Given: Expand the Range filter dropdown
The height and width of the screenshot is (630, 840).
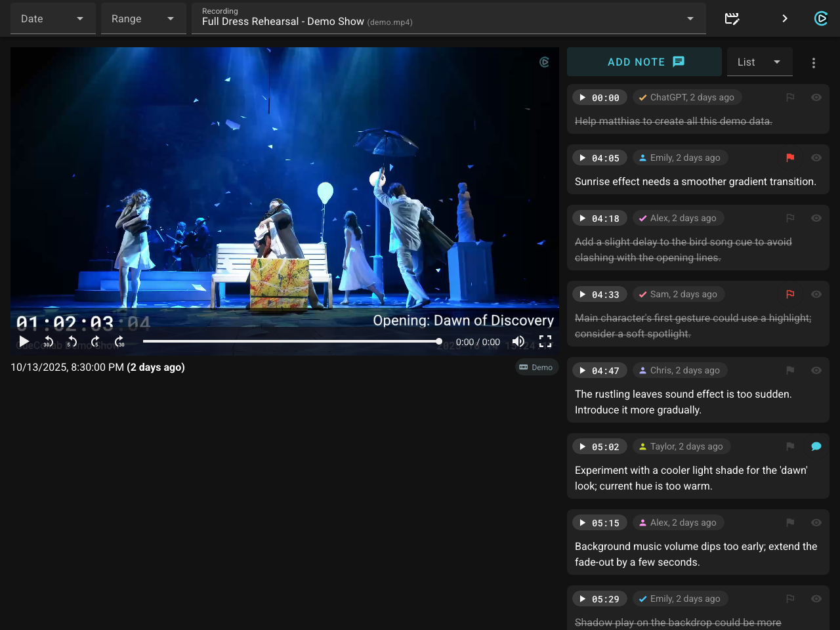Looking at the screenshot, I should pyautogui.click(x=143, y=18).
